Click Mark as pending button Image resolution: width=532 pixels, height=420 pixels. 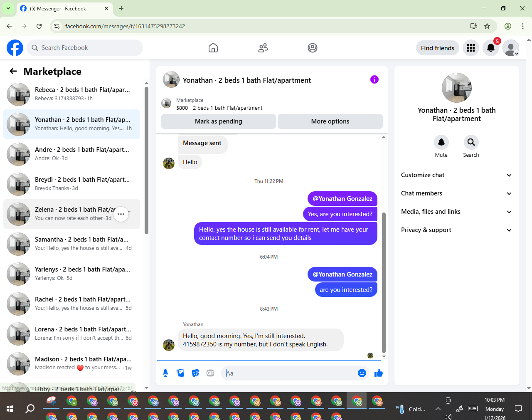[219, 121]
